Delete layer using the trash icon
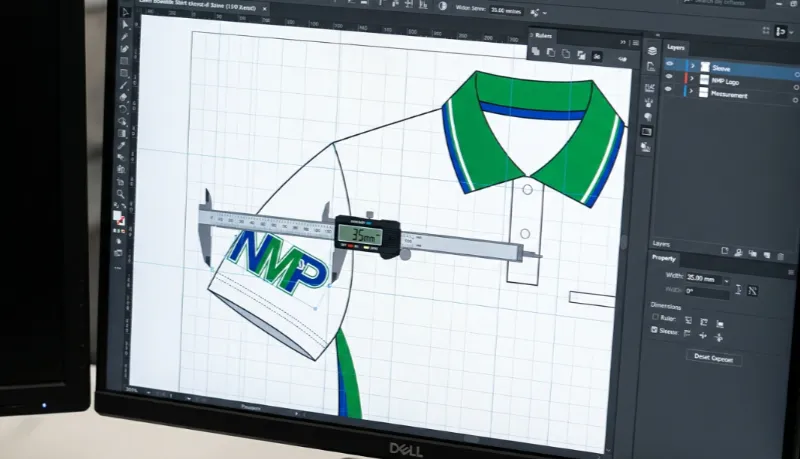Screen dimensions: 800x460 781,256
